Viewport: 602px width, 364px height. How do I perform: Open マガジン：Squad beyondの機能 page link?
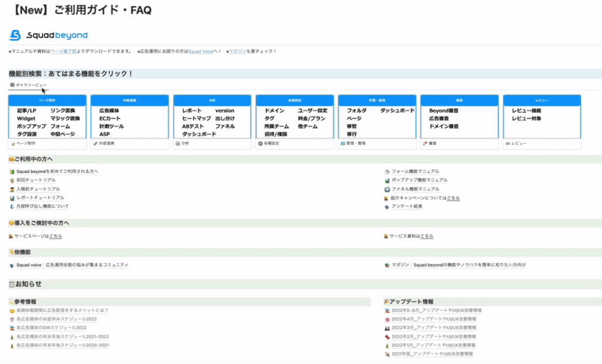coord(458,265)
